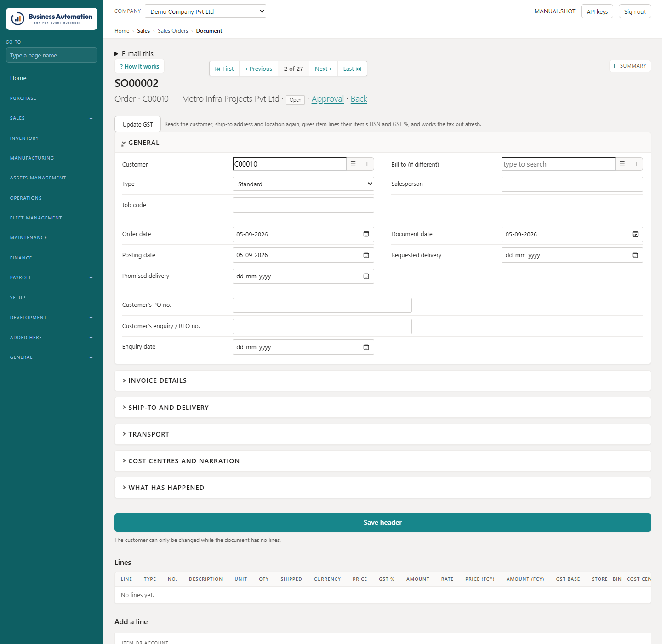Expand the Invoice Details section
This screenshot has height=644, width=662.
[382, 381]
